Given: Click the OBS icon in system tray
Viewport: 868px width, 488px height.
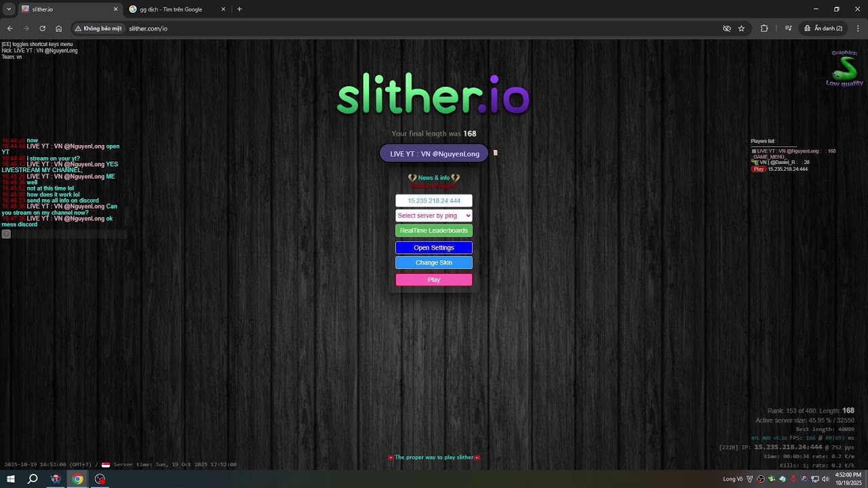Looking at the screenshot, I should click(760, 479).
